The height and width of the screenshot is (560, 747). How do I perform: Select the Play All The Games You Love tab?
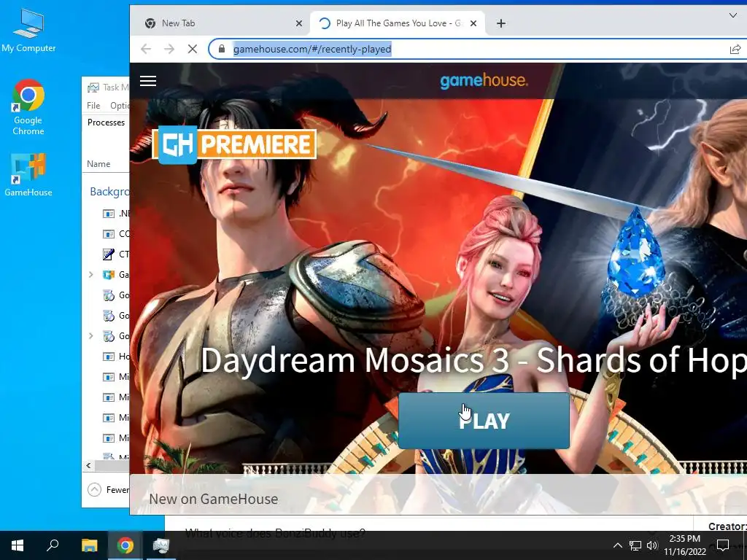click(398, 23)
